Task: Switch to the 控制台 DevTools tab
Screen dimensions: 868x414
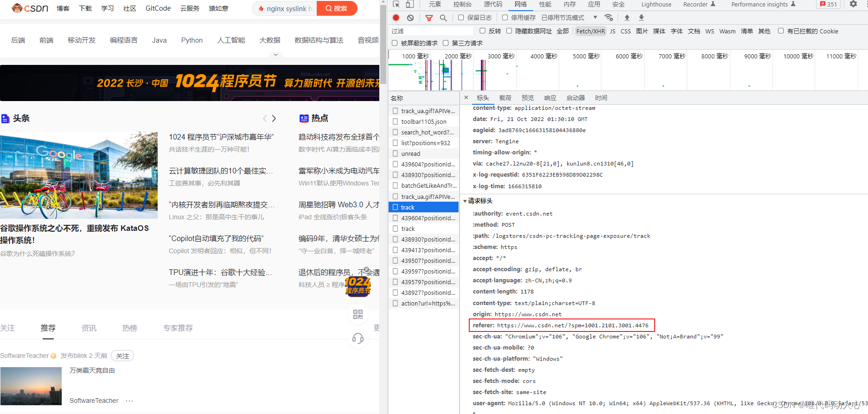Action: click(462, 4)
